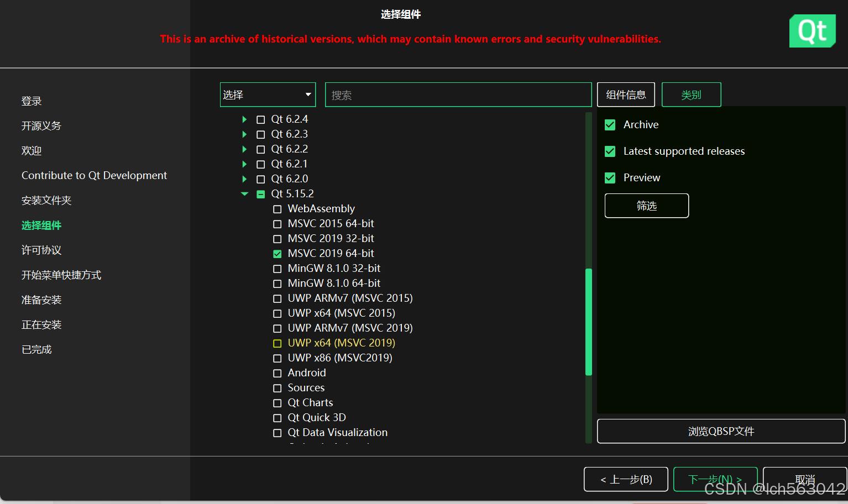Tick the Qt 6.2.3 checkbox
The image size is (848, 504).
click(261, 134)
